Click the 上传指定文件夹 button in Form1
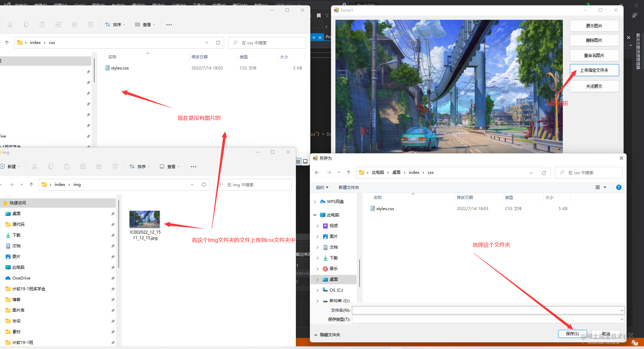This screenshot has height=349, width=644. tap(594, 70)
